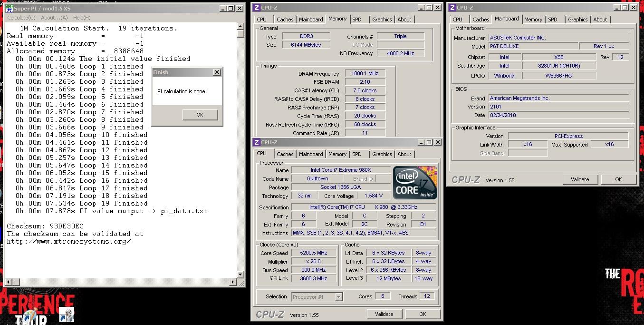The image size is (644, 325).
Task: Select Graphics tab in Mainboard window
Action: pos(578,20)
